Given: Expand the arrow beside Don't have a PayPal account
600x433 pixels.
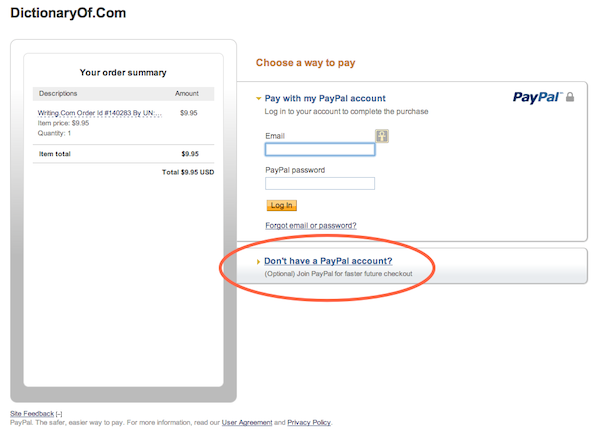Looking at the screenshot, I should tap(258, 262).
